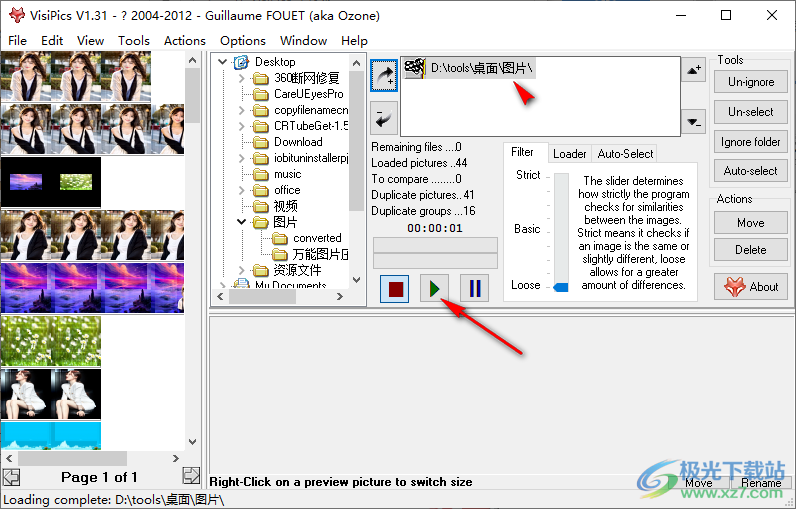The height and width of the screenshot is (509, 796).
Task: Expand the CRTubeGet-1.5 folder
Action: (x=242, y=126)
